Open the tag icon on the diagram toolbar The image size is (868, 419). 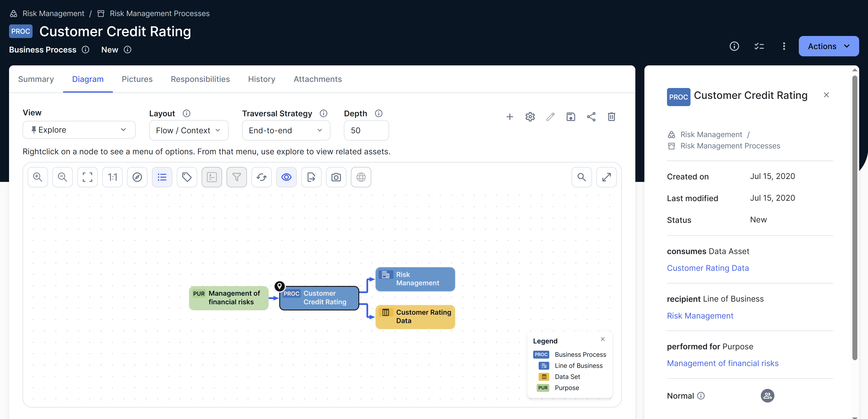(187, 177)
